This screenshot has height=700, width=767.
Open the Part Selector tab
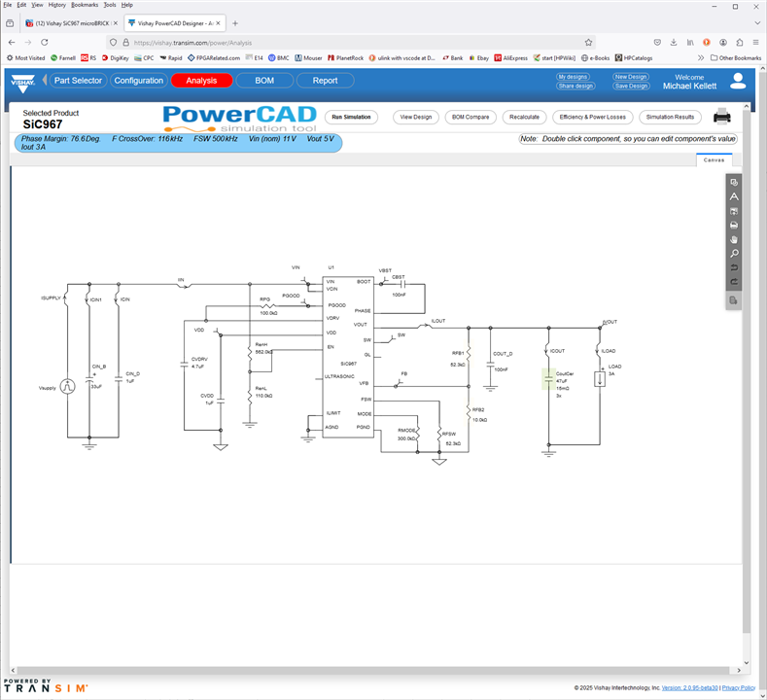point(78,81)
